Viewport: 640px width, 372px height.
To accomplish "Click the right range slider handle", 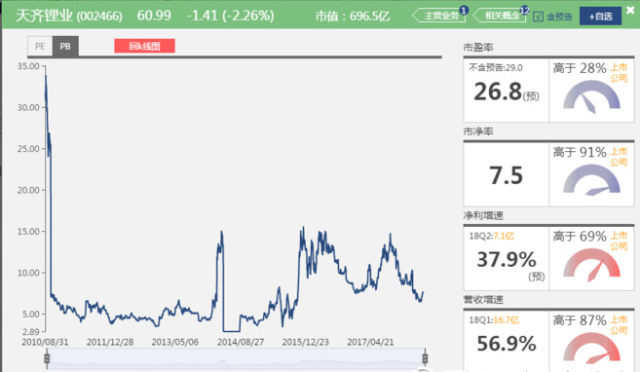I will [425, 359].
